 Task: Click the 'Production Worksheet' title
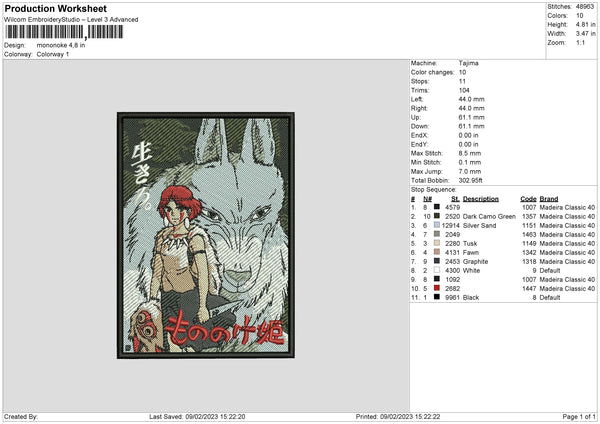pyautogui.click(x=56, y=8)
